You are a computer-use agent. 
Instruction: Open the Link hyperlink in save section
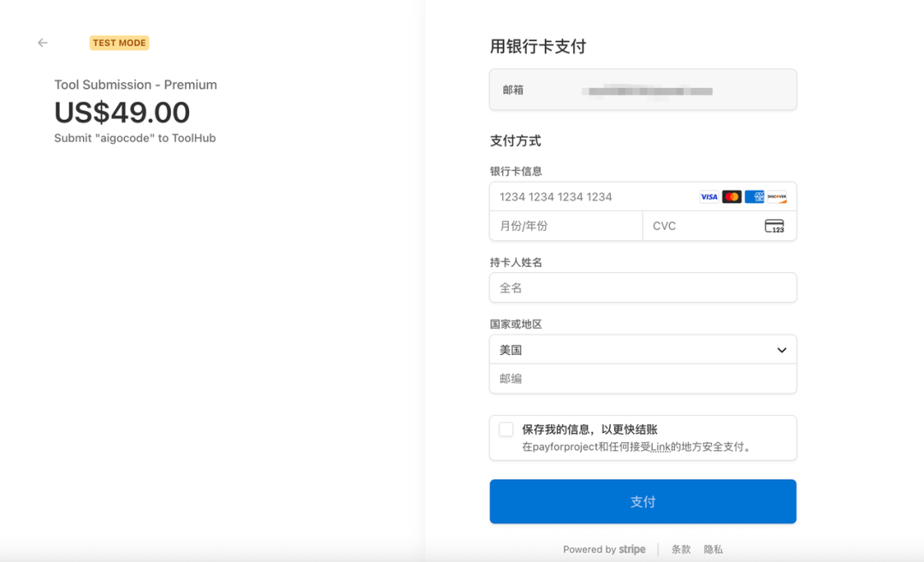[x=659, y=446]
